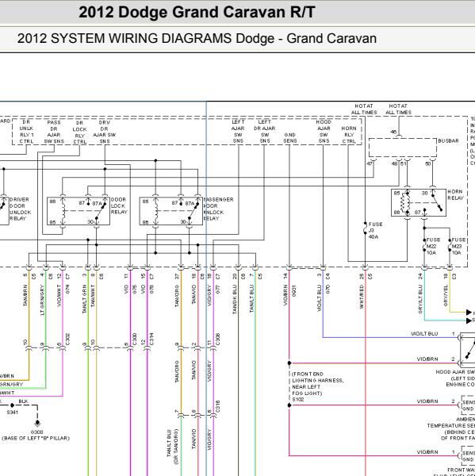Viewport: 475px width, 476px height.
Task: Click the Passenger Door Unlock Relay symbol
Action: tap(170, 211)
